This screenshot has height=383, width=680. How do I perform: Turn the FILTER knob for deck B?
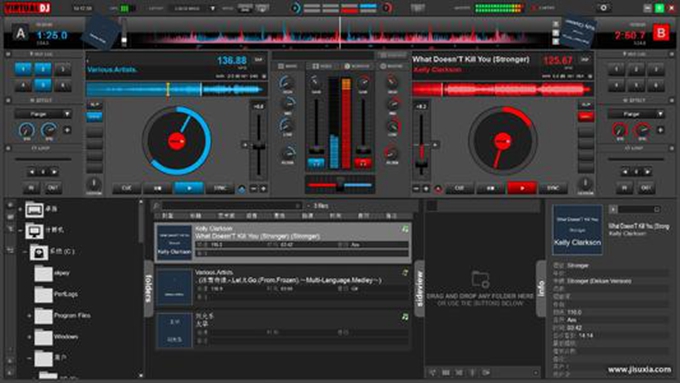click(x=391, y=153)
